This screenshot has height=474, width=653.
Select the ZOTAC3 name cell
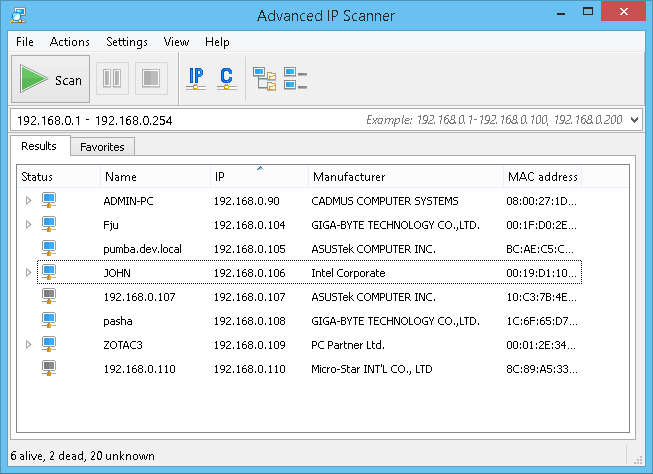(123, 345)
